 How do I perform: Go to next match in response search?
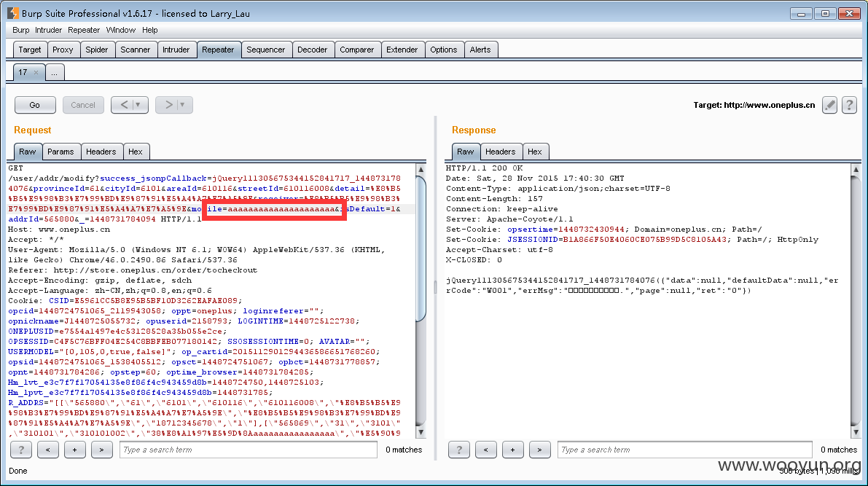[x=539, y=450]
